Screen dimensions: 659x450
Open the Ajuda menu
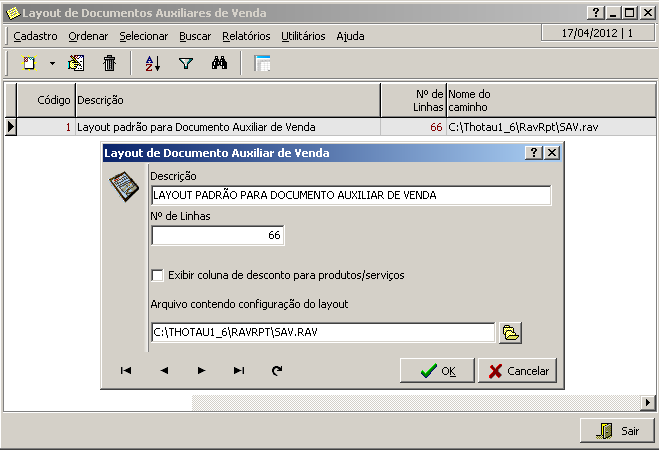(x=350, y=36)
